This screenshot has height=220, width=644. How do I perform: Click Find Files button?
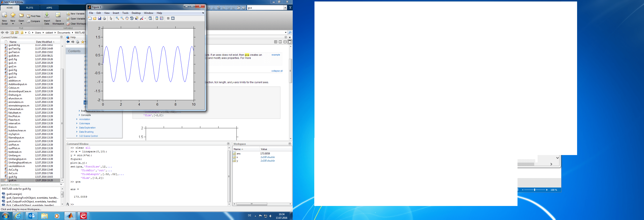33,16
